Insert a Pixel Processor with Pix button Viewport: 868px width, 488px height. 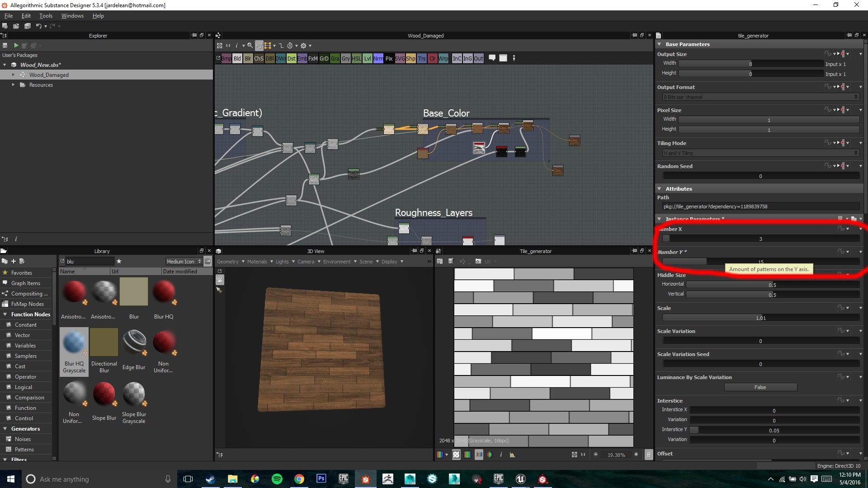389,58
